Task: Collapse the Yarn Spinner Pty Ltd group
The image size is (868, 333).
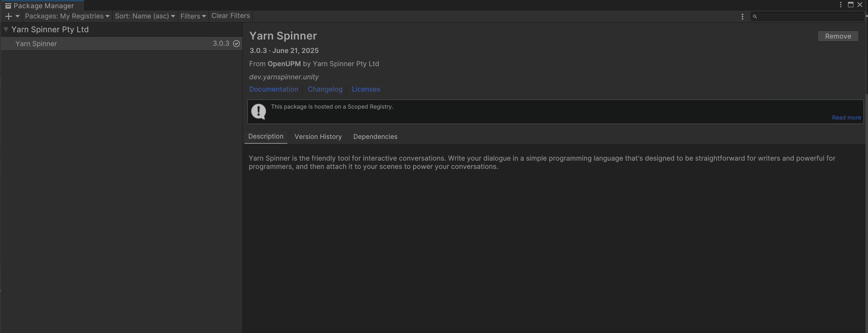Action: click(6, 30)
